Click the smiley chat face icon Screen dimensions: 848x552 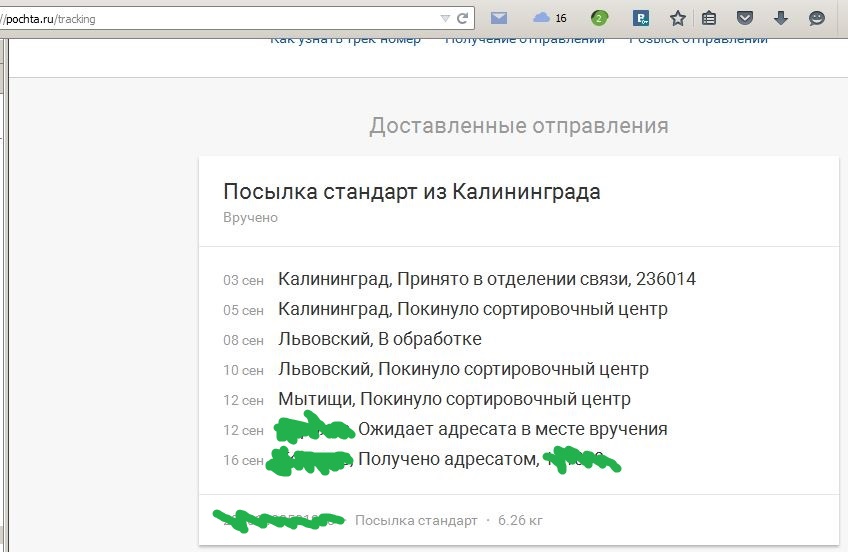tap(817, 18)
